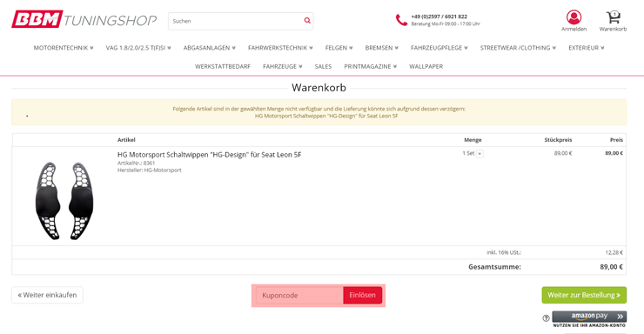
Task: Expand the Motorentechnik menu
Action: coord(64,48)
